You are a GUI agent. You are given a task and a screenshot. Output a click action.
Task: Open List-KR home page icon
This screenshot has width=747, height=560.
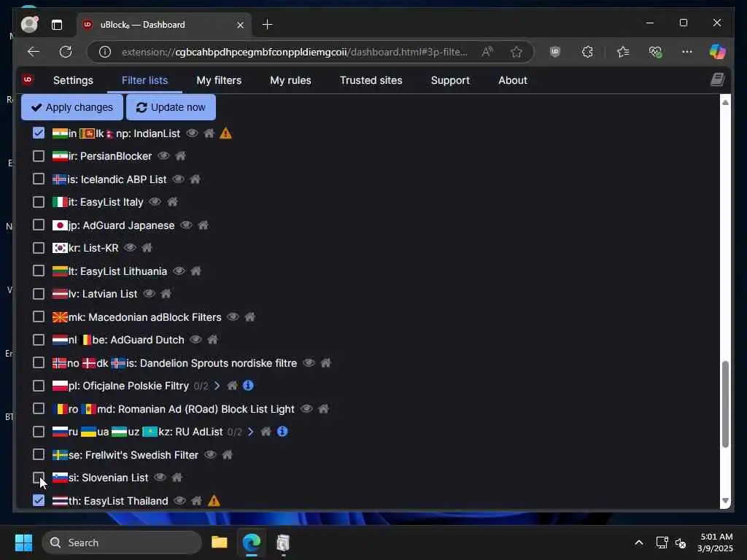click(147, 248)
